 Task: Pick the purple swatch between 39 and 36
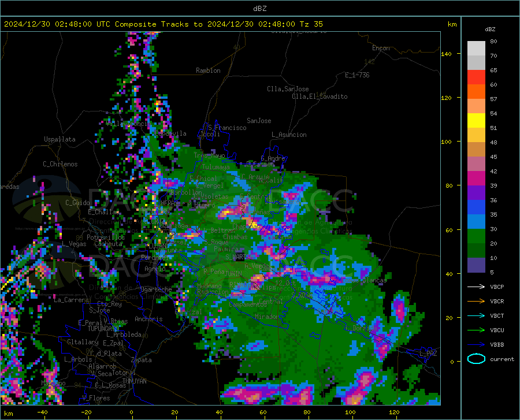[x=476, y=193]
